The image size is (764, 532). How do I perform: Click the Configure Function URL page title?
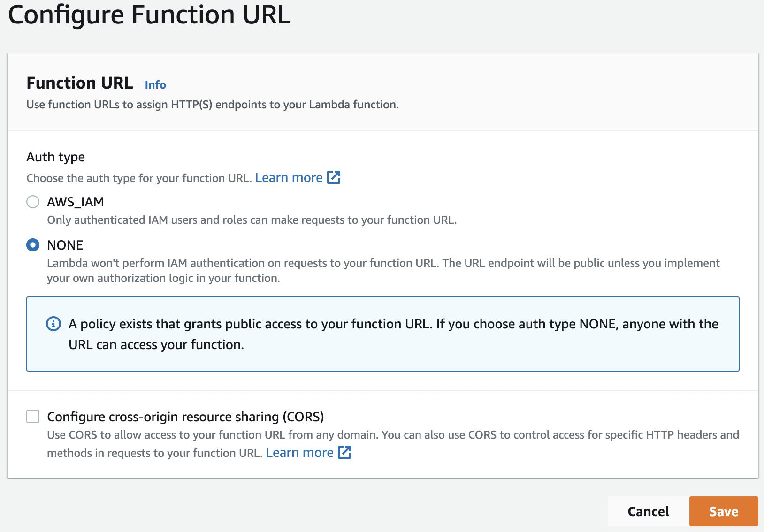tap(150, 15)
